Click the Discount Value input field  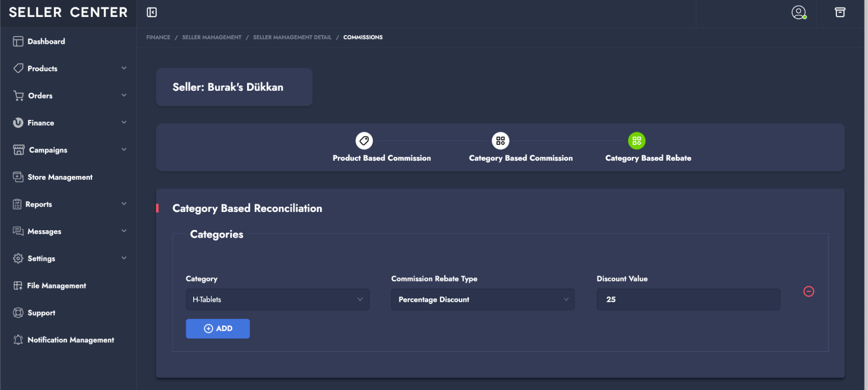[x=688, y=300]
